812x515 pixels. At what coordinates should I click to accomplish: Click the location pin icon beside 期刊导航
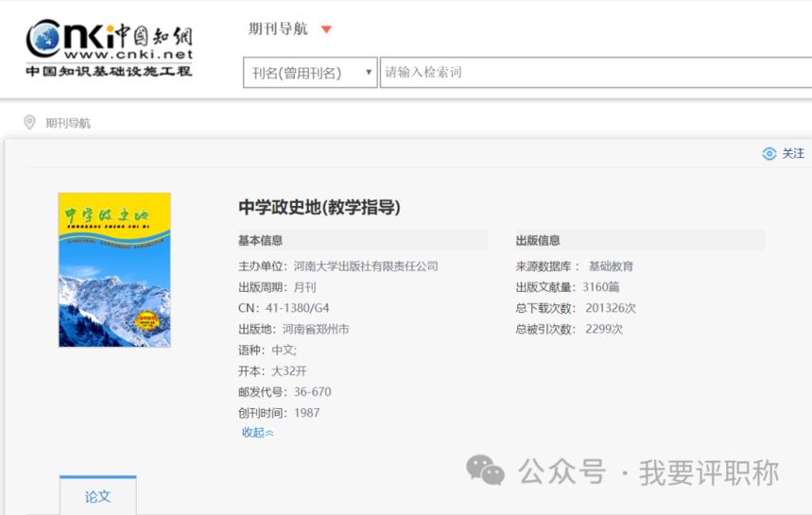tap(29, 123)
